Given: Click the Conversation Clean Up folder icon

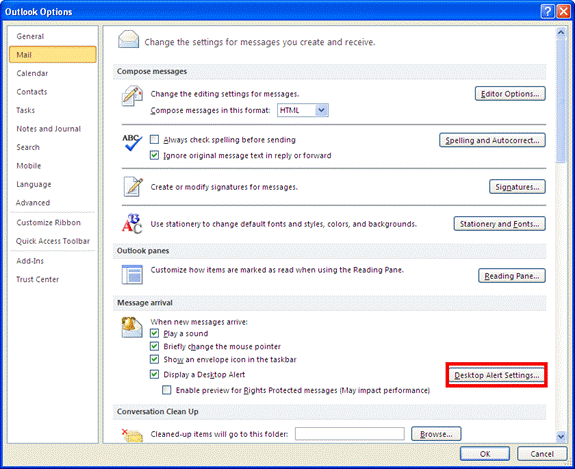Looking at the screenshot, I should pos(132,435).
